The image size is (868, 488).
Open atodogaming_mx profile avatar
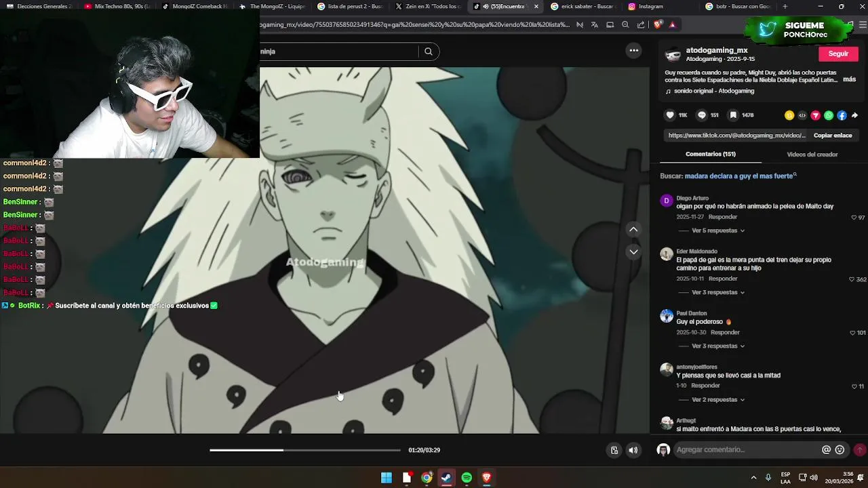(x=673, y=55)
